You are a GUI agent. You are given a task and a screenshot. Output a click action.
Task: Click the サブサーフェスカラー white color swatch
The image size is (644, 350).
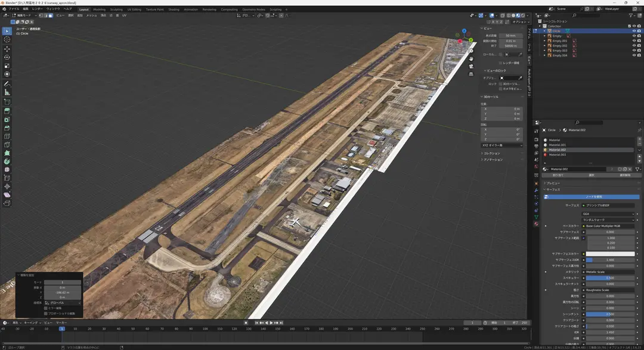[610, 254]
